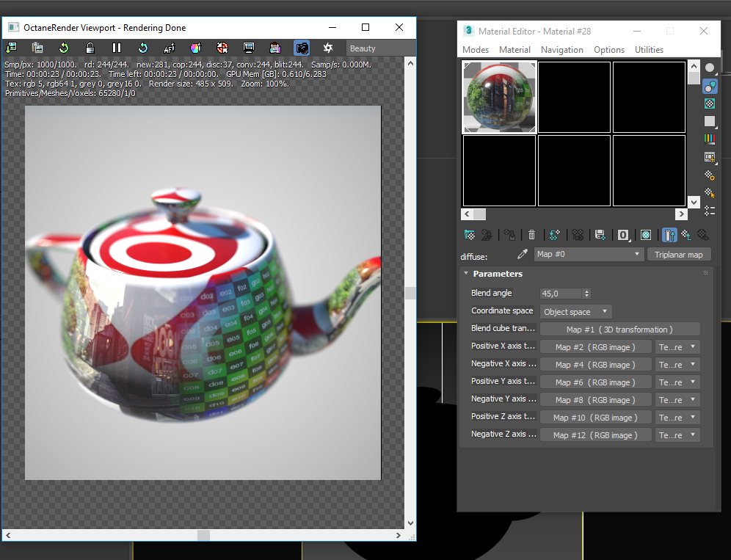Click the aperture settings icon
This screenshot has height=560, width=731.
coord(328,48)
